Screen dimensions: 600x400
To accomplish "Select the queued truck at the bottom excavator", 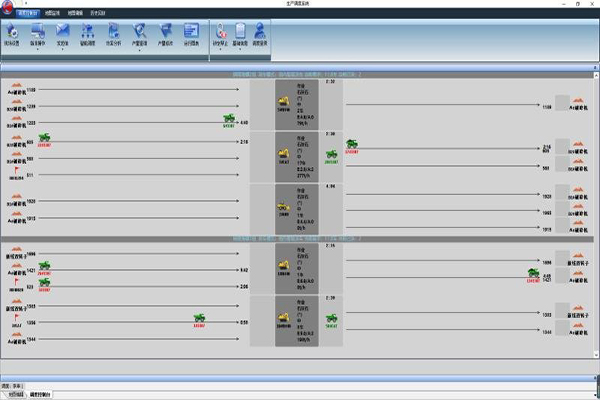I will (331, 318).
